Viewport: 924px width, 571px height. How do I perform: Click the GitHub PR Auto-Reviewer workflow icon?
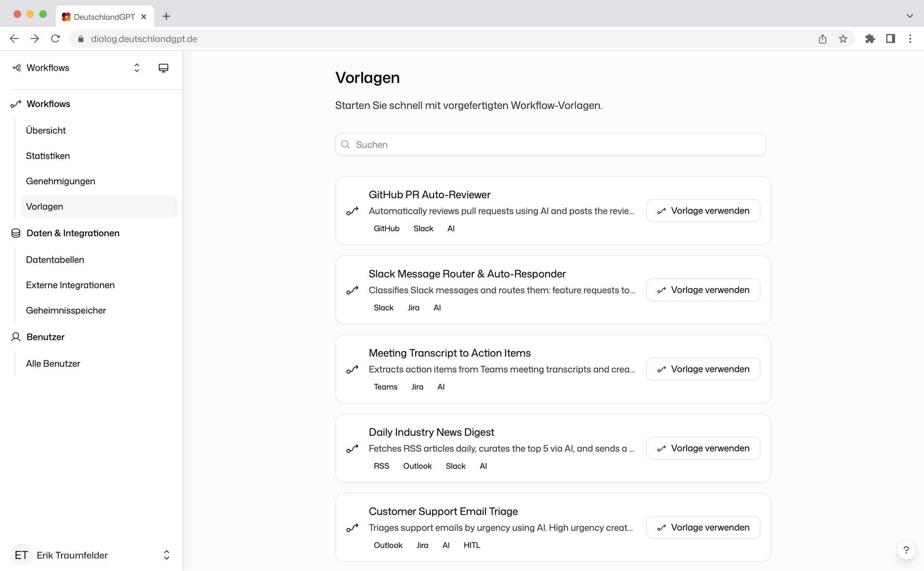click(x=352, y=211)
